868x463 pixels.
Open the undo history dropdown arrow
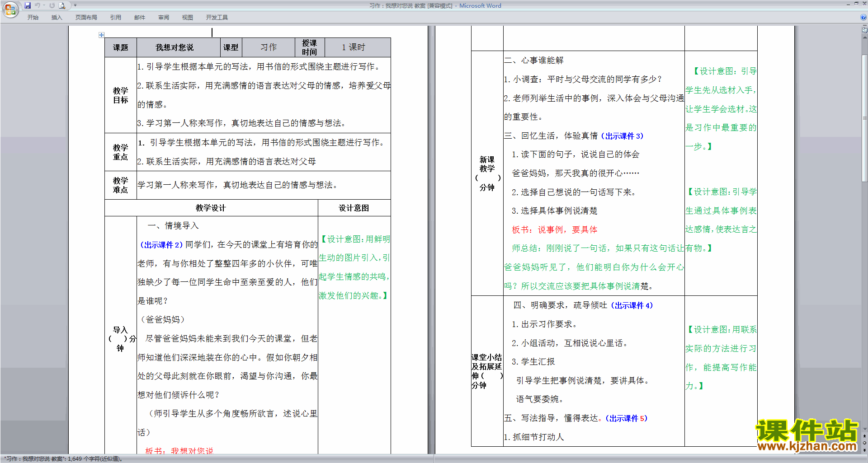pyautogui.click(x=44, y=5)
